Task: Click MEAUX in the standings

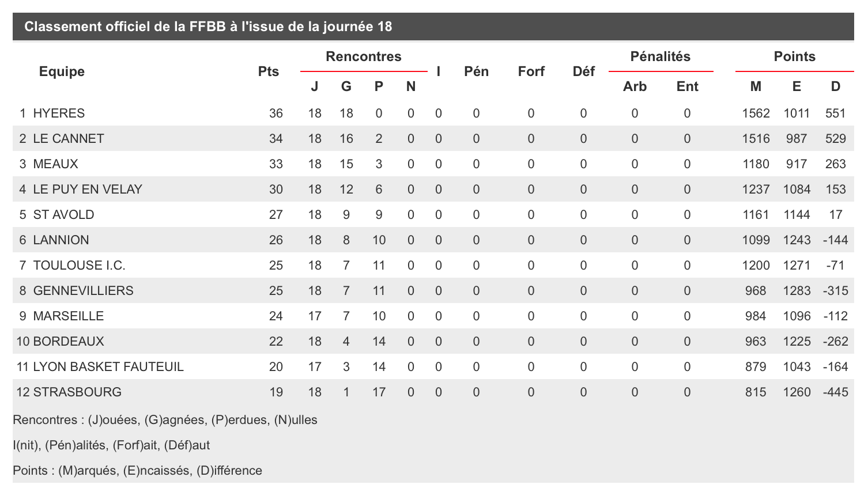Action: coord(55,164)
